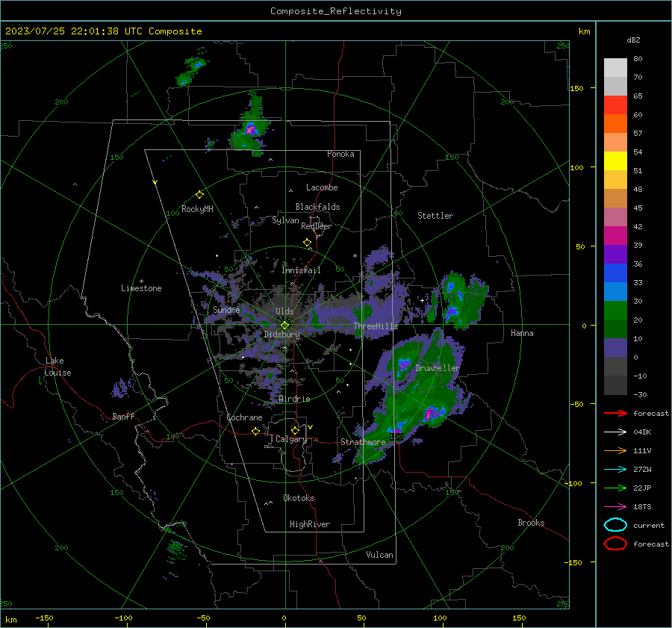
Task: Click the Olds town label
Action: pyautogui.click(x=284, y=311)
